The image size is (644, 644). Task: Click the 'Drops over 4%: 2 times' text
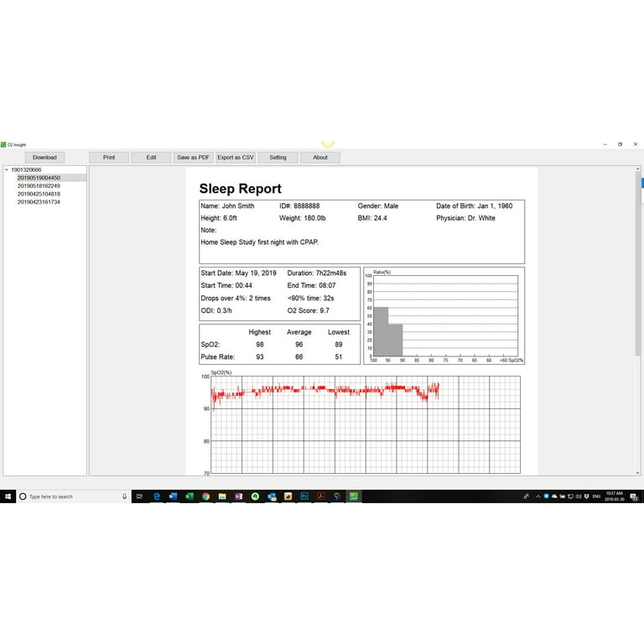[x=236, y=299]
